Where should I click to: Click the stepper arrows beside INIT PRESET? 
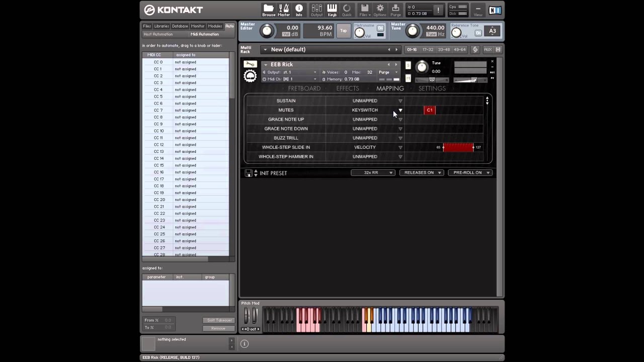256,173
